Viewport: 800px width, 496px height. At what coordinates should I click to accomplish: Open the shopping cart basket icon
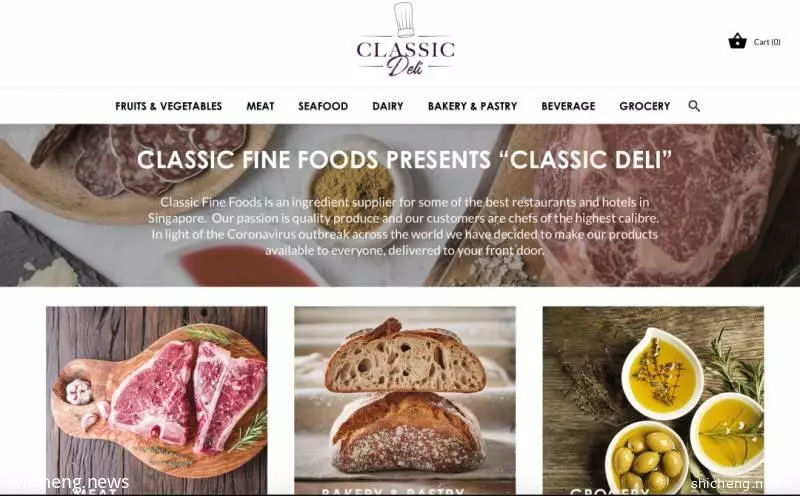coord(737,41)
